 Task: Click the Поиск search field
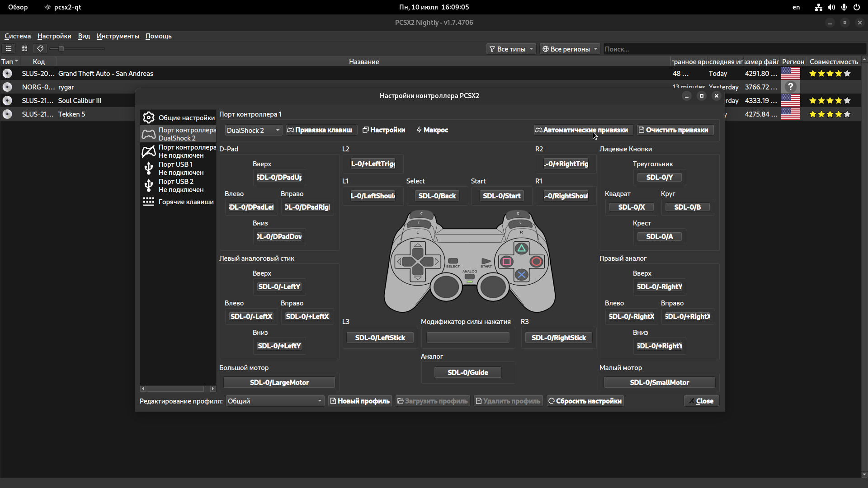(x=735, y=49)
